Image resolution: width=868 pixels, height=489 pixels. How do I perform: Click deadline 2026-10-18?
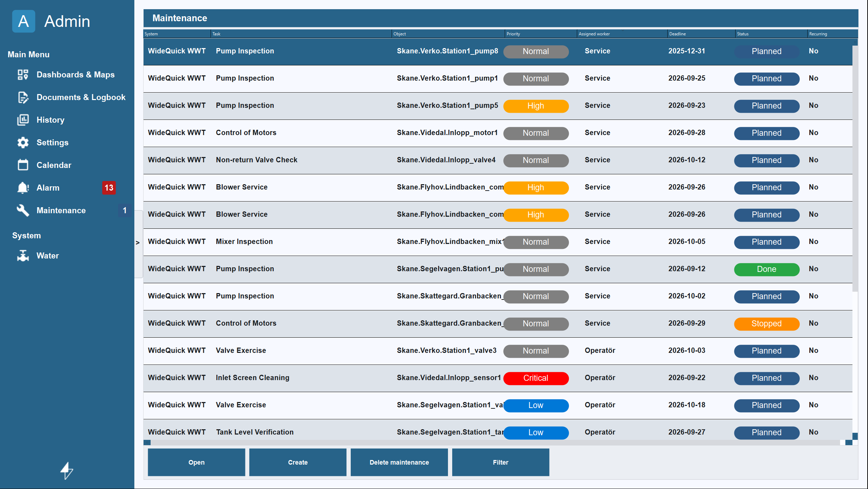click(687, 405)
